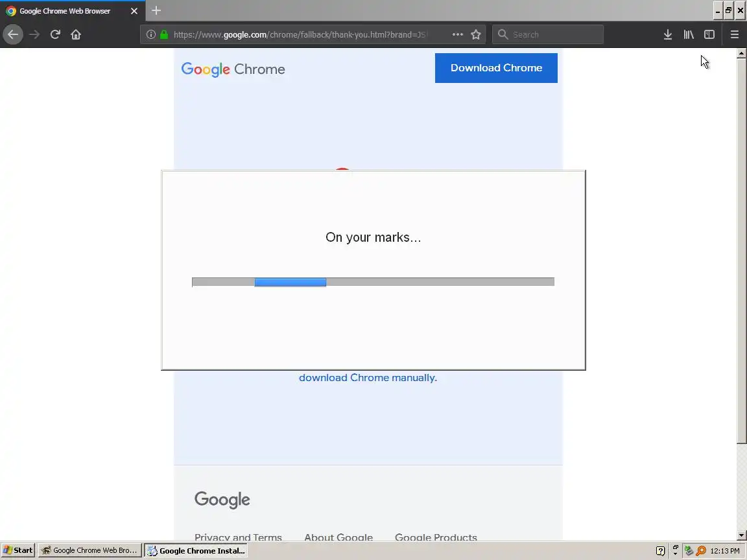747x560 pixels.
Task: Click the network tray icon
Action: click(689, 551)
